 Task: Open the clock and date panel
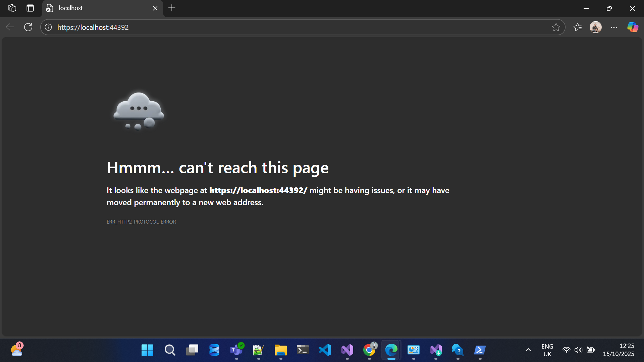click(618, 350)
